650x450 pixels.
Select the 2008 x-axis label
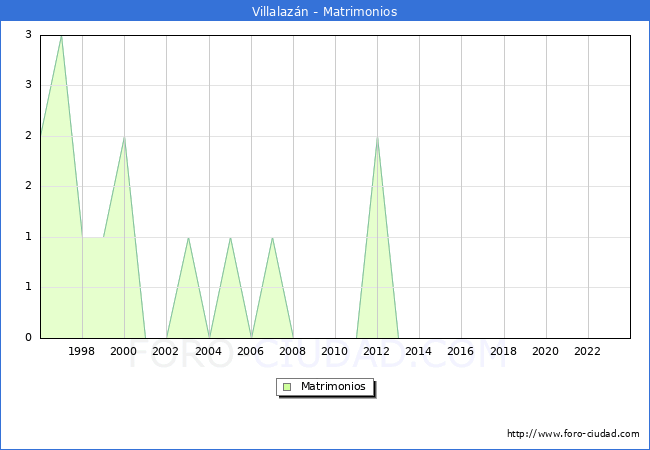click(293, 351)
